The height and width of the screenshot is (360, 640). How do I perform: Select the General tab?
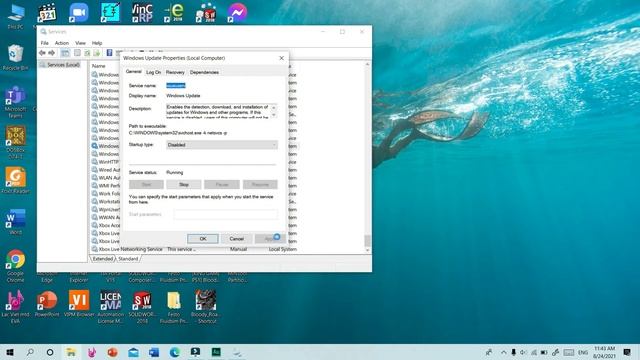(x=133, y=72)
